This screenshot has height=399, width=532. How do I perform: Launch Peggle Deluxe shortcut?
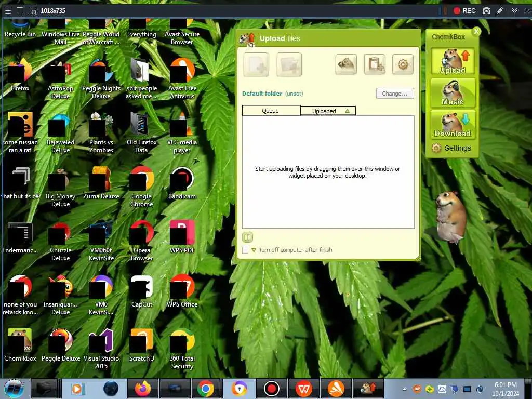(x=61, y=345)
